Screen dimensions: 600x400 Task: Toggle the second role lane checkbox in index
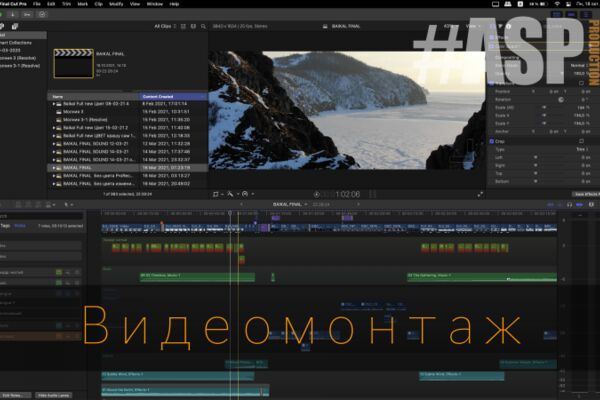[59, 282]
